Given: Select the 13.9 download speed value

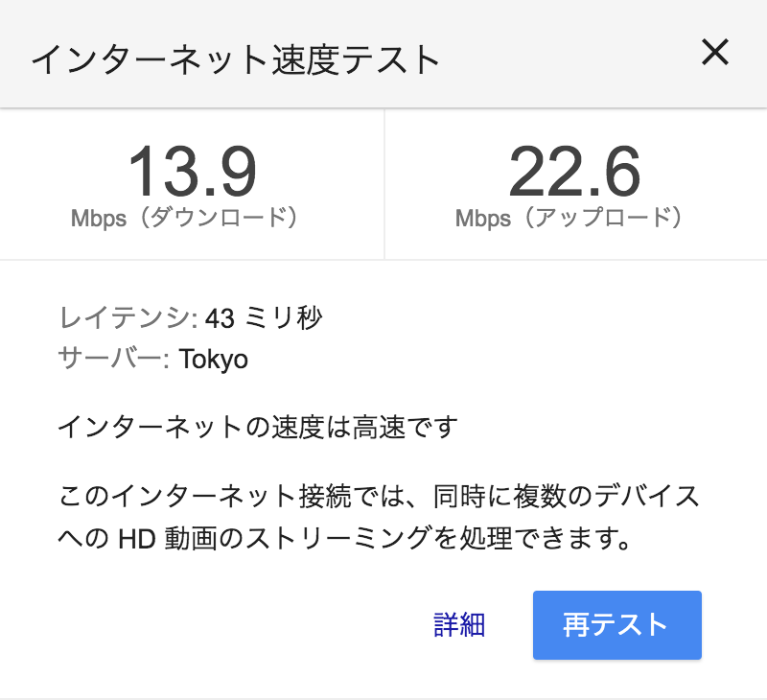Looking at the screenshot, I should click(x=193, y=172).
